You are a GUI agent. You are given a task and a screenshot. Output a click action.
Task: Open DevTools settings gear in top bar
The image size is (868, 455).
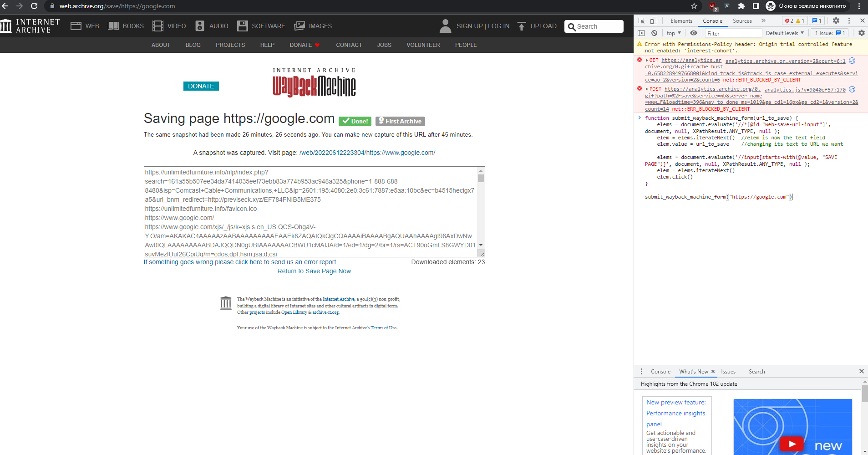tap(836, 20)
